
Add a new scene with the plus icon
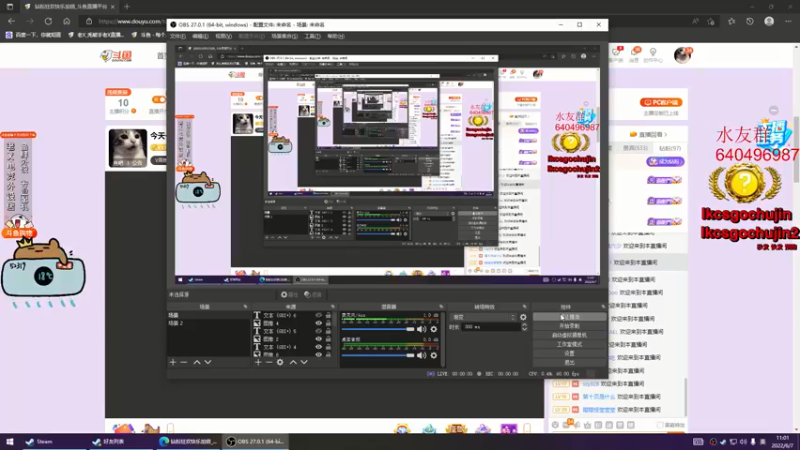[x=172, y=362]
